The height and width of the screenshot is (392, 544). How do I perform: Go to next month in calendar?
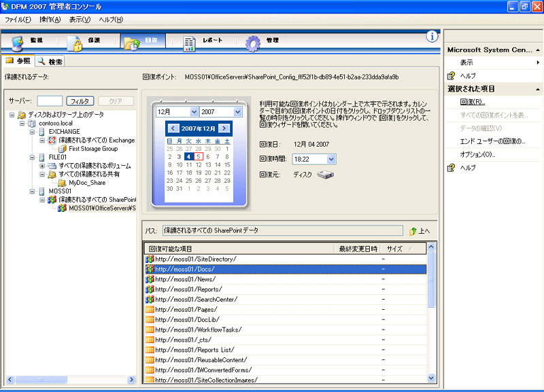tap(224, 128)
